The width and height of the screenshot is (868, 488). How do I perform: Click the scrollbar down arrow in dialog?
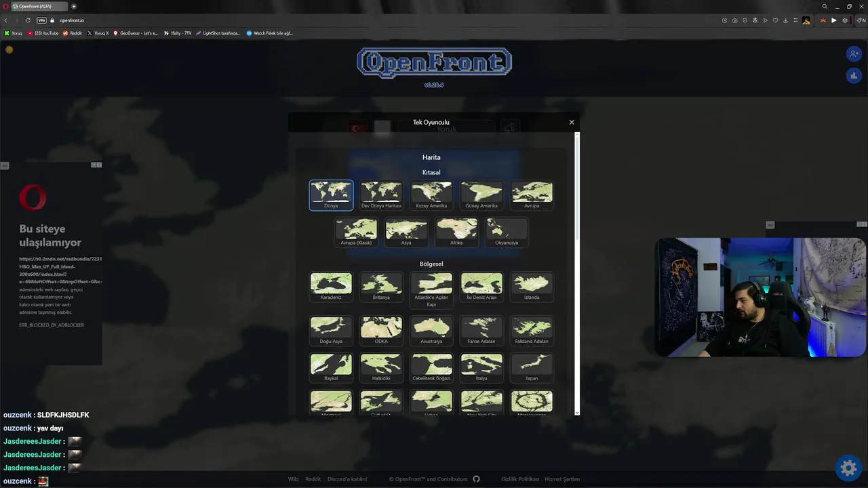(x=577, y=412)
